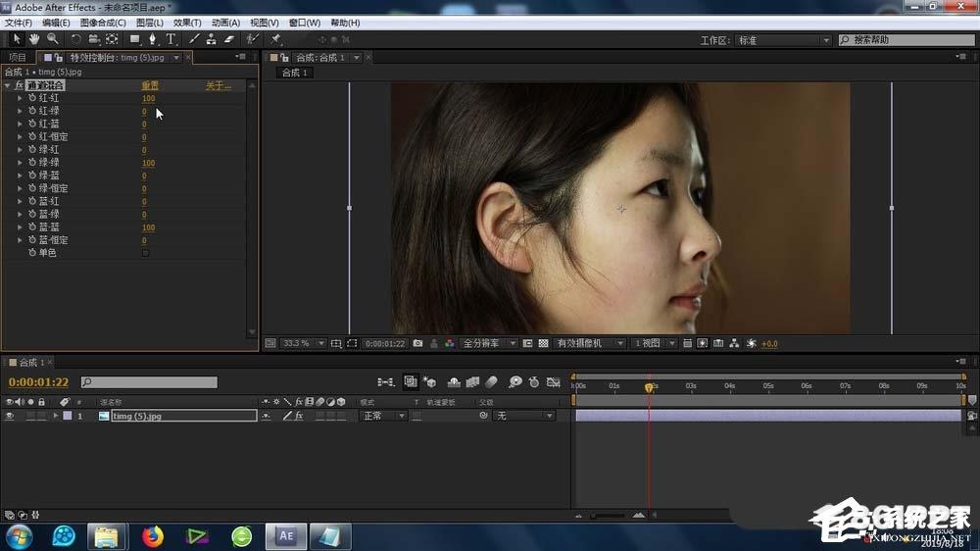Select the Hand tool
980x551 pixels.
pyautogui.click(x=33, y=39)
